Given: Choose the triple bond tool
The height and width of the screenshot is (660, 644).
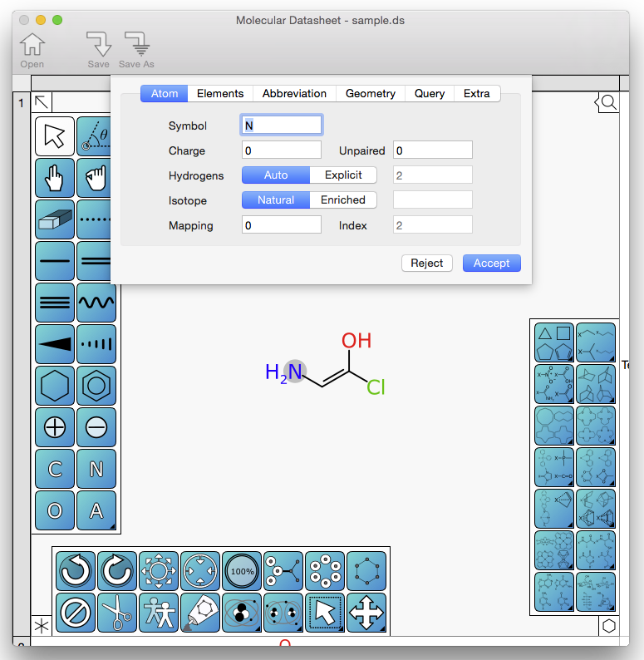Looking at the screenshot, I should (x=55, y=303).
